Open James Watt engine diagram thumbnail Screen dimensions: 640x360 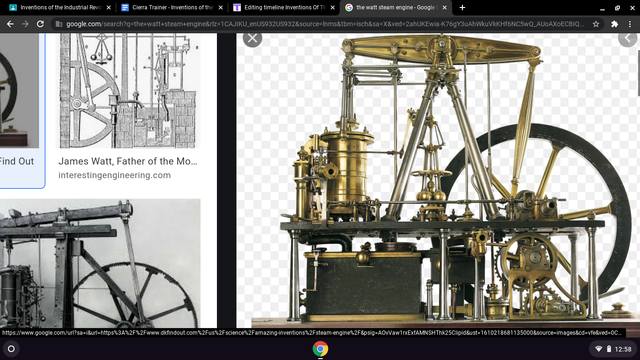click(128, 91)
